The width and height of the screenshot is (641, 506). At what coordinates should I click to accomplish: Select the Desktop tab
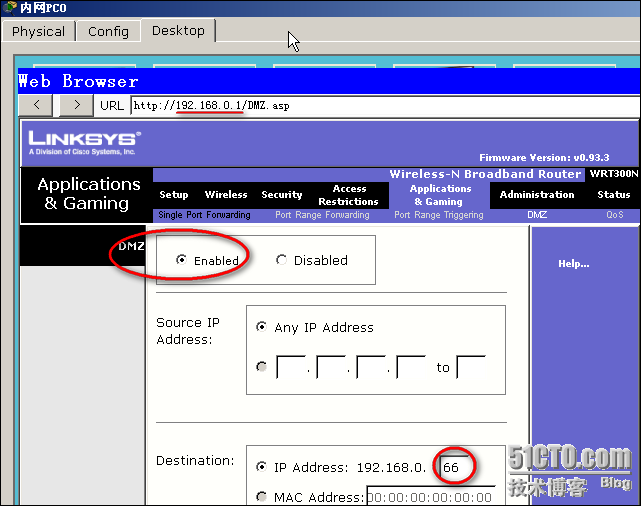[x=178, y=30]
